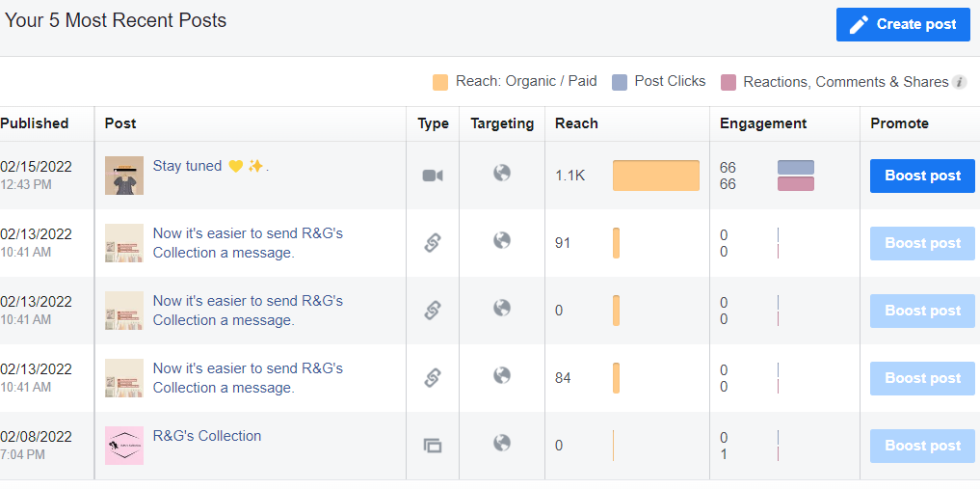Click the pink R&G's Collection post thumbnail
The image size is (980, 489).
(124, 446)
